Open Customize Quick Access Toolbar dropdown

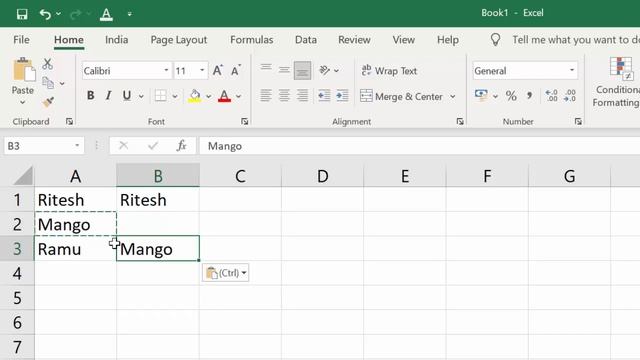[x=129, y=14]
